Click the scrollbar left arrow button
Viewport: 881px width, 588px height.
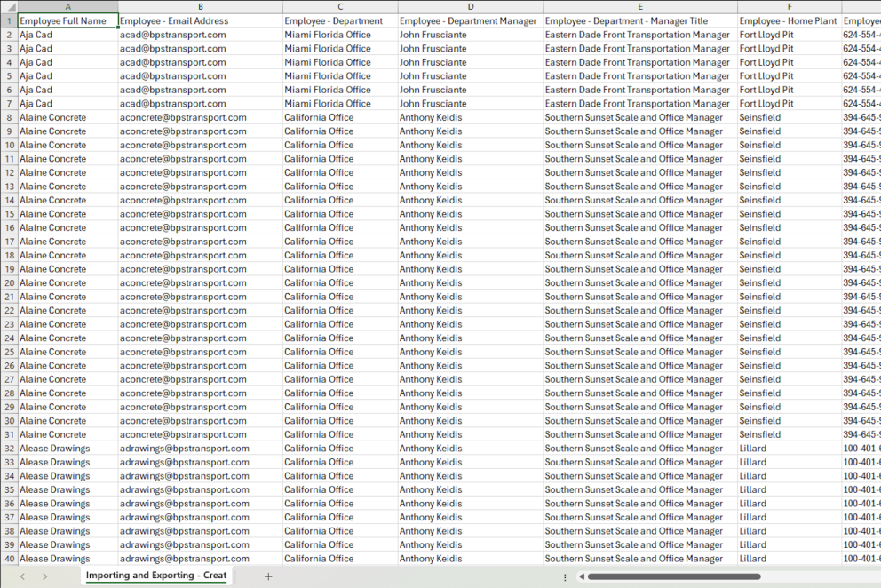click(x=581, y=576)
